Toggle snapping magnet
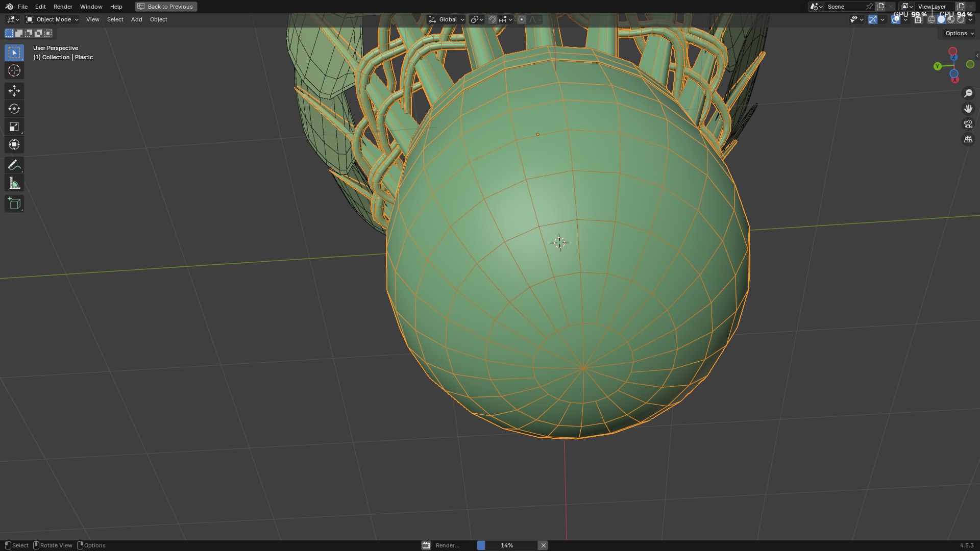The height and width of the screenshot is (551, 980). click(x=493, y=19)
